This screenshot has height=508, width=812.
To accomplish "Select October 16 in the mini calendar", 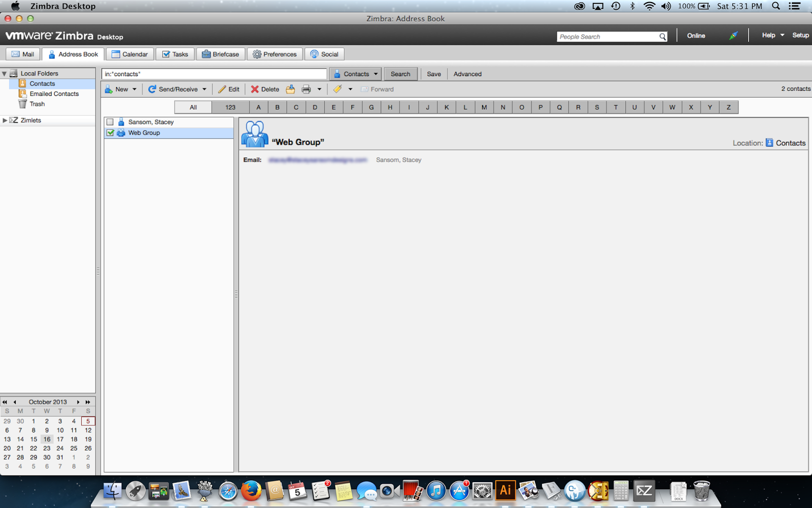I will click(47, 439).
